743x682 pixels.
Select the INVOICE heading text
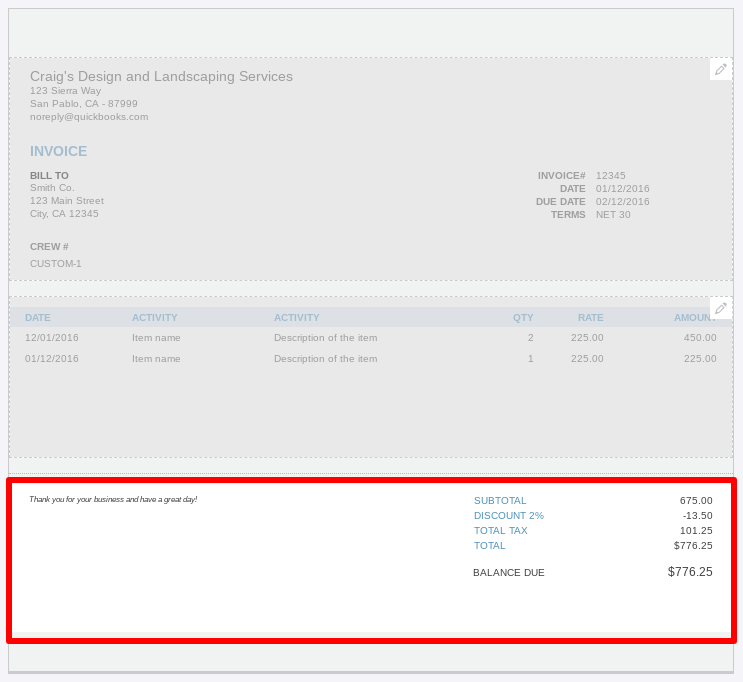pyautogui.click(x=58, y=151)
